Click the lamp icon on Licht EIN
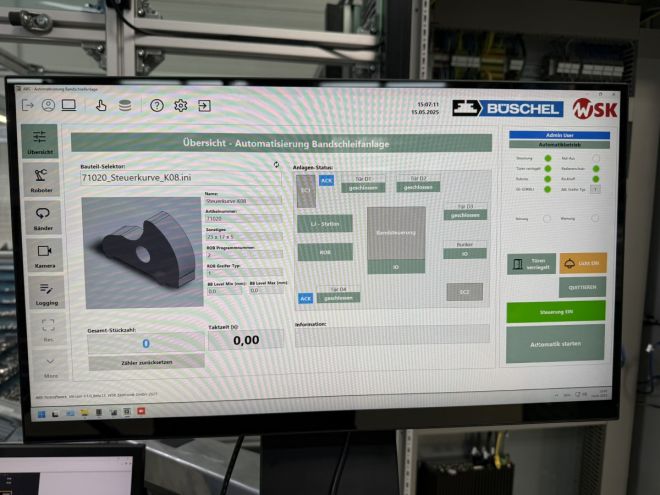 [x=569, y=263]
